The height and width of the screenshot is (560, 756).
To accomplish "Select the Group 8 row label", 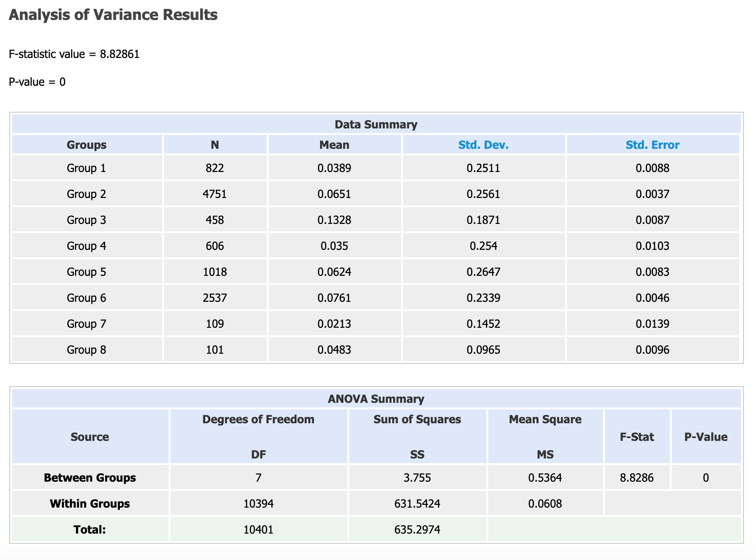I will click(87, 350).
